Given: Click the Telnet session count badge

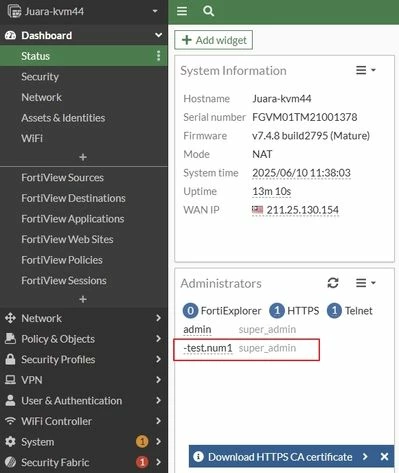Looking at the screenshot, I should 334,311.
